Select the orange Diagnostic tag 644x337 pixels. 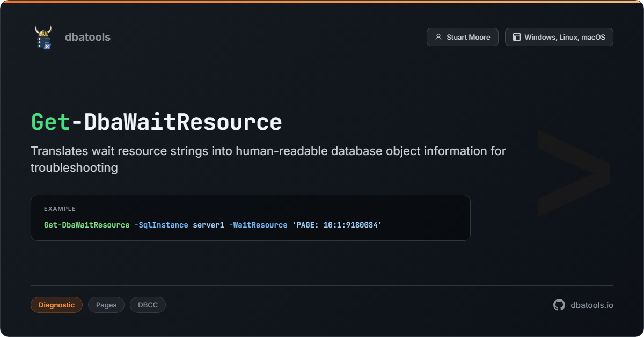56,305
